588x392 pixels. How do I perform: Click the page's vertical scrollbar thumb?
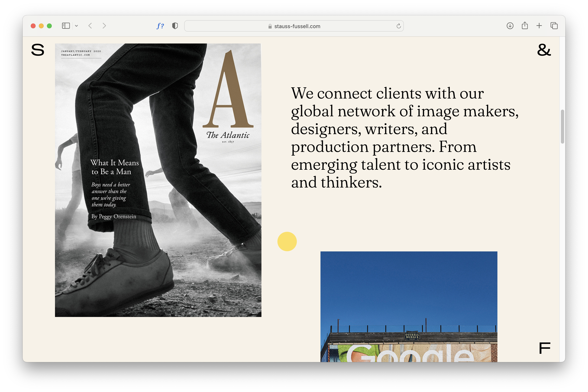pos(562,126)
